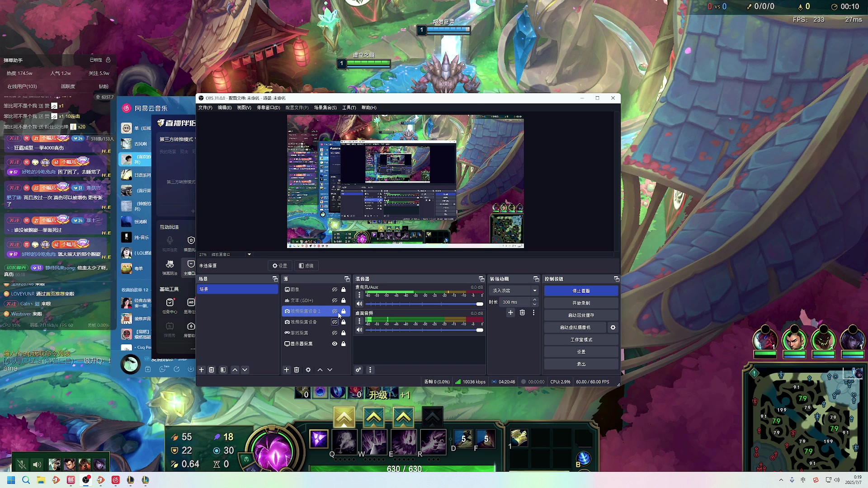
Task: Move selected source down in Sources panel
Action: [x=330, y=370]
